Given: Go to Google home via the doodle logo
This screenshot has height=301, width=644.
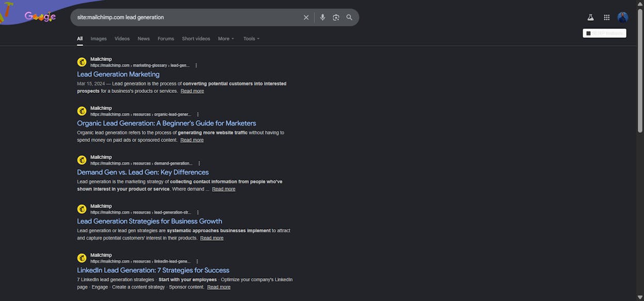Looking at the screenshot, I should coord(40,17).
